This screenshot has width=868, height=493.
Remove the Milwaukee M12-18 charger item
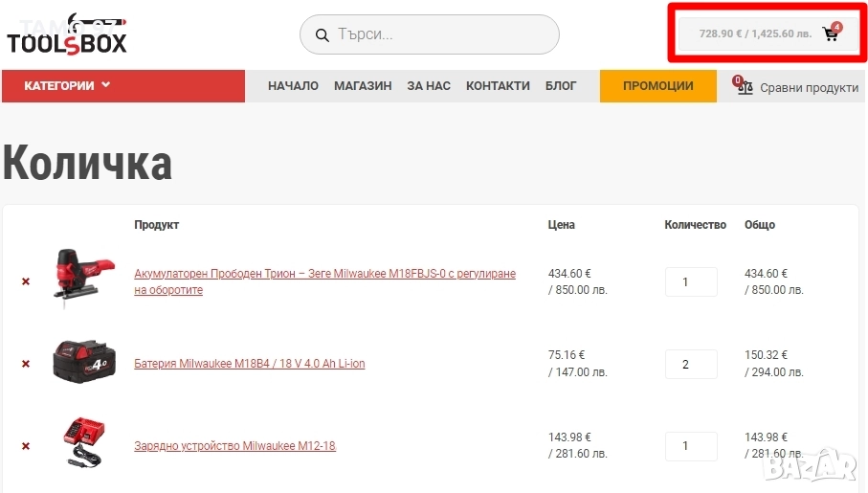[26, 446]
